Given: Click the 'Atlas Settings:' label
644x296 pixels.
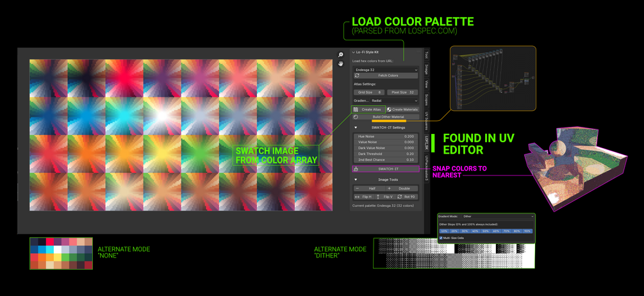Looking at the screenshot, I should coord(365,85).
